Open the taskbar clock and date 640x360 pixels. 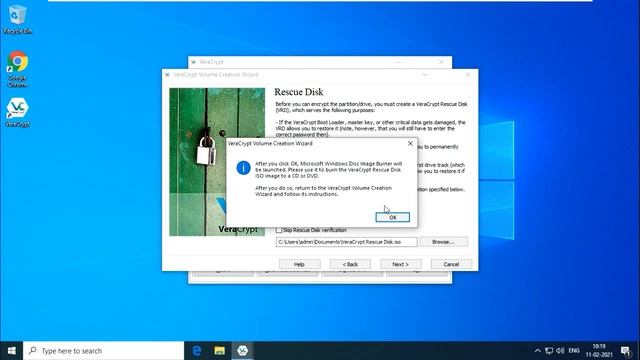click(599, 351)
